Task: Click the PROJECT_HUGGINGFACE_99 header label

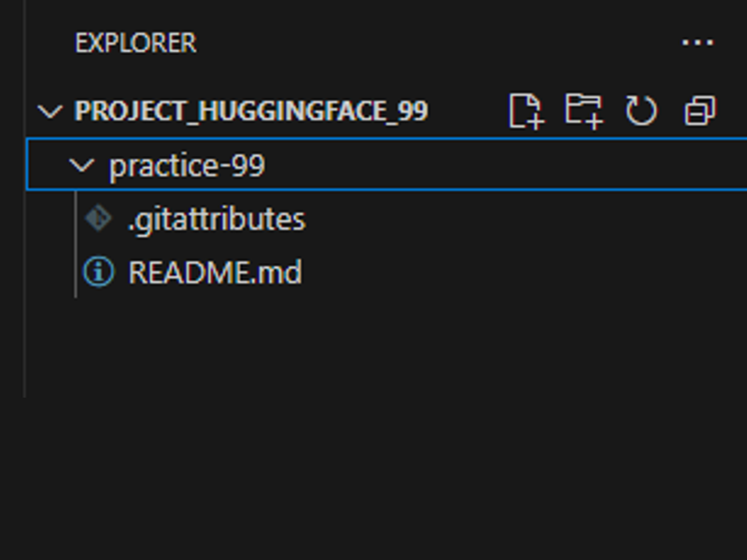Action: pyautogui.click(x=250, y=111)
